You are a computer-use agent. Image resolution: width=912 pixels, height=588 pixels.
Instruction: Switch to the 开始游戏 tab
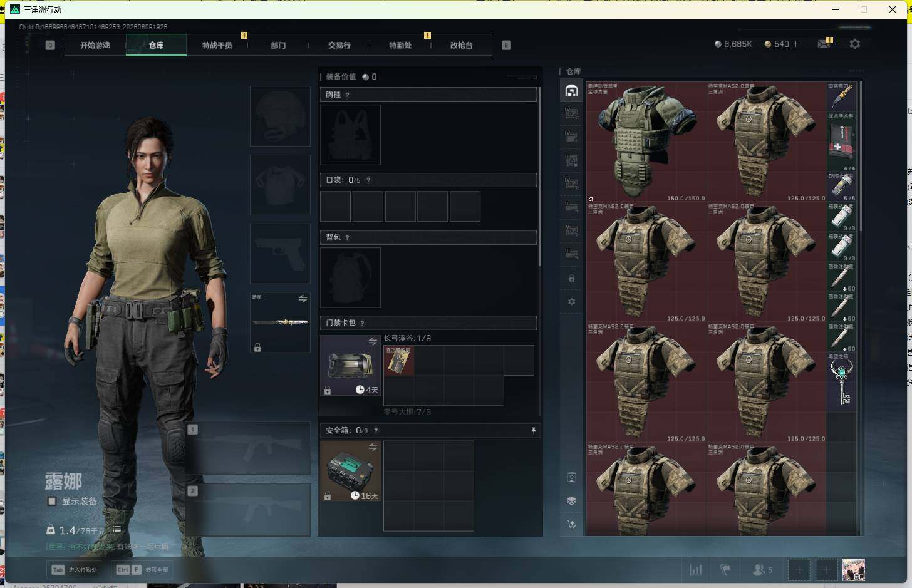95,45
